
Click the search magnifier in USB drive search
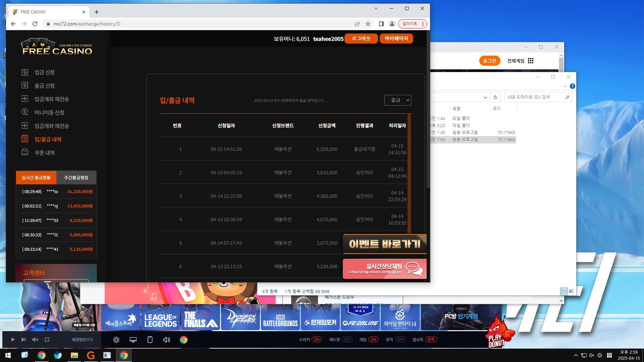pos(567,97)
